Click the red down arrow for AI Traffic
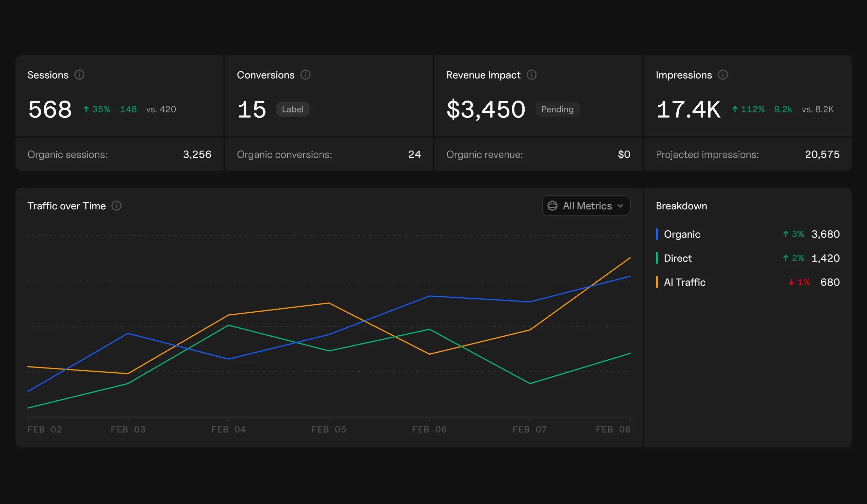The image size is (867, 504). point(791,282)
